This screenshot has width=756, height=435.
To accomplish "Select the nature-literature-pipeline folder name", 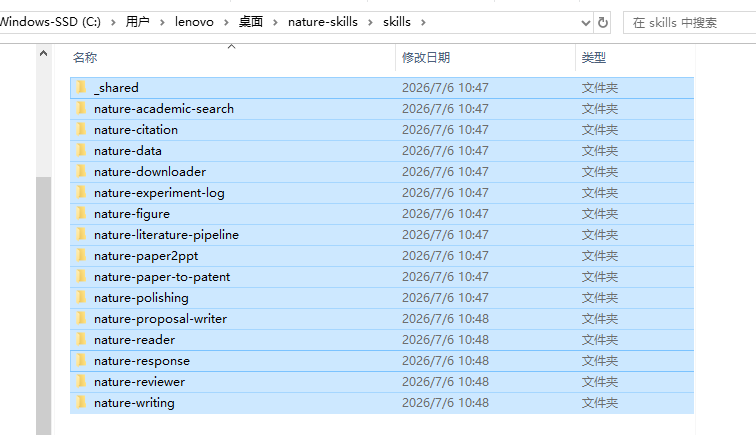I will pos(166,235).
